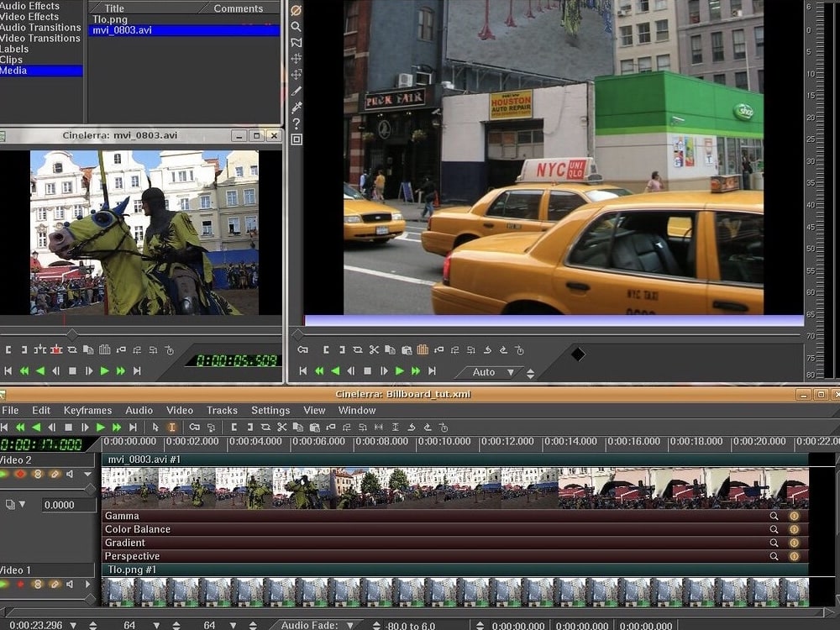Toggle arm record on Video 2 track

[x=20, y=474]
